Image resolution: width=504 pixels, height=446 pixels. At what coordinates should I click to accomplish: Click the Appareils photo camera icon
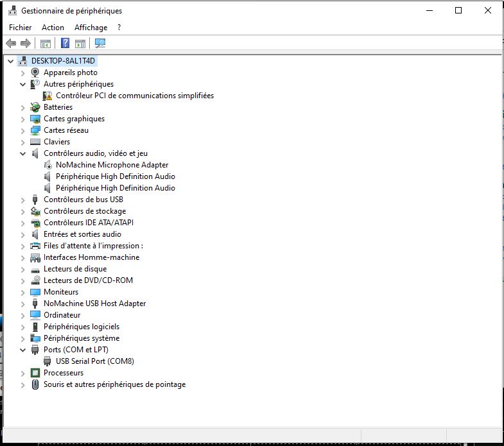(35, 73)
